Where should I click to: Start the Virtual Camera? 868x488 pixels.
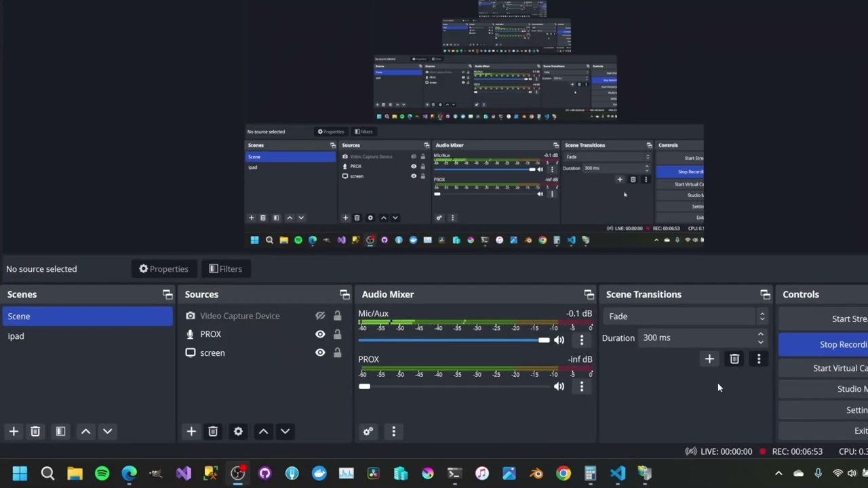click(823, 368)
